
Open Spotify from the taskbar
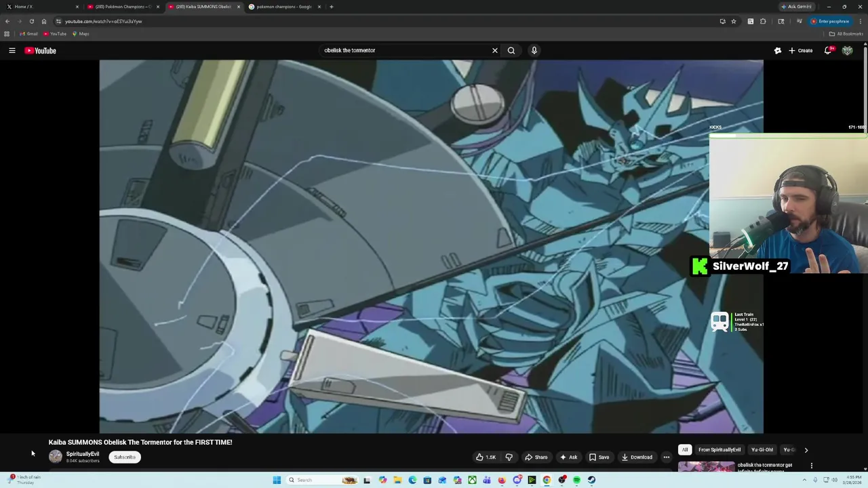(577, 480)
